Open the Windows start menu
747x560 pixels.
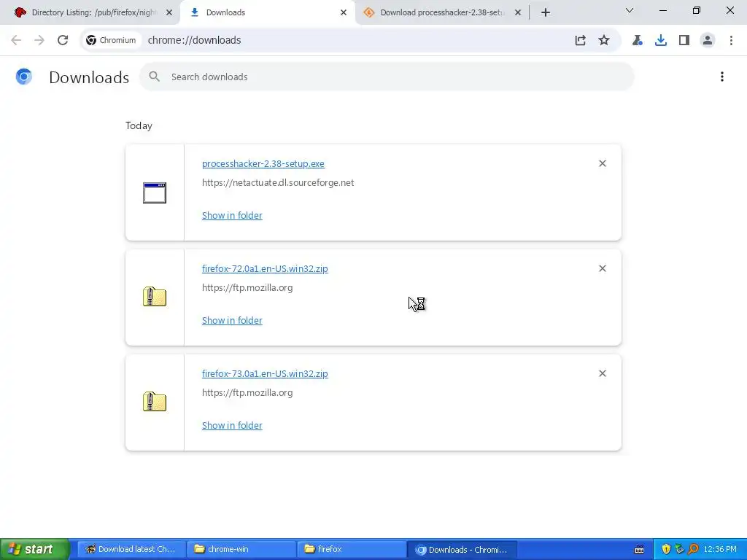(34, 549)
